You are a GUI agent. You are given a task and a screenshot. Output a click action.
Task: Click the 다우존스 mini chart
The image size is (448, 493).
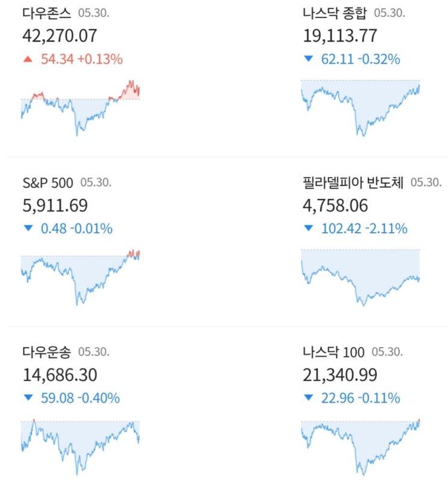click(x=80, y=107)
